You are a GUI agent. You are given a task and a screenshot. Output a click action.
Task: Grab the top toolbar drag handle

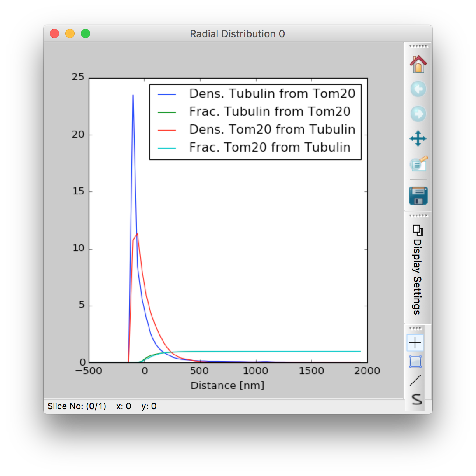pyautogui.click(x=418, y=46)
